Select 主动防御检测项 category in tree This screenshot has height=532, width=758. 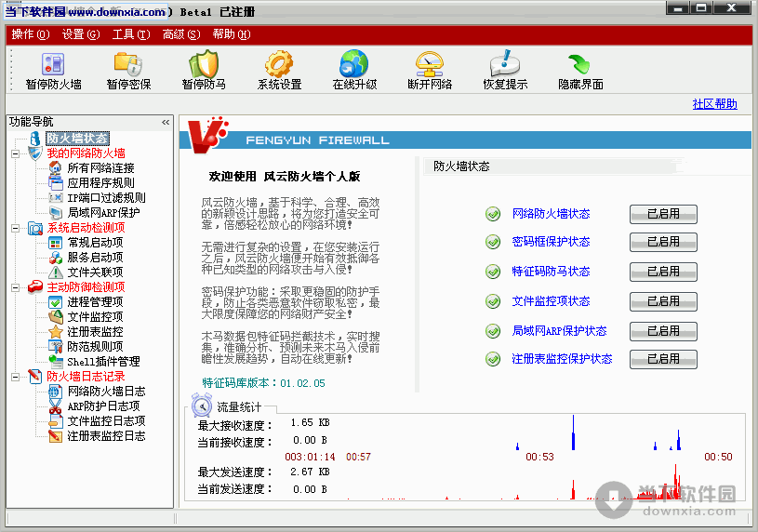click(x=86, y=286)
